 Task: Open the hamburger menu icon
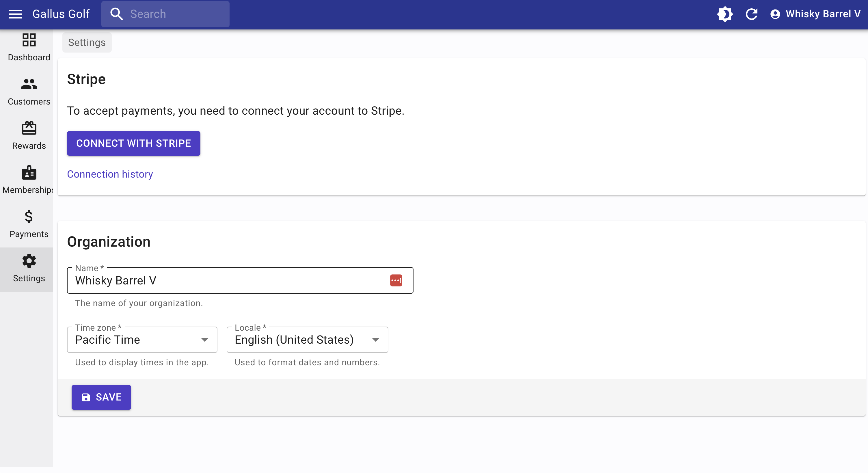pos(16,14)
